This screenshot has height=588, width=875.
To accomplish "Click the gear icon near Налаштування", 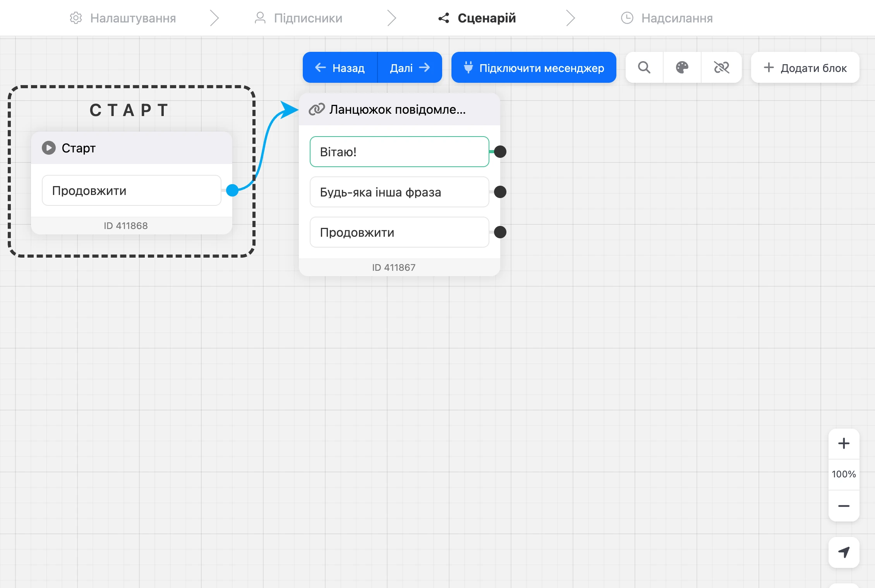I will tap(76, 18).
